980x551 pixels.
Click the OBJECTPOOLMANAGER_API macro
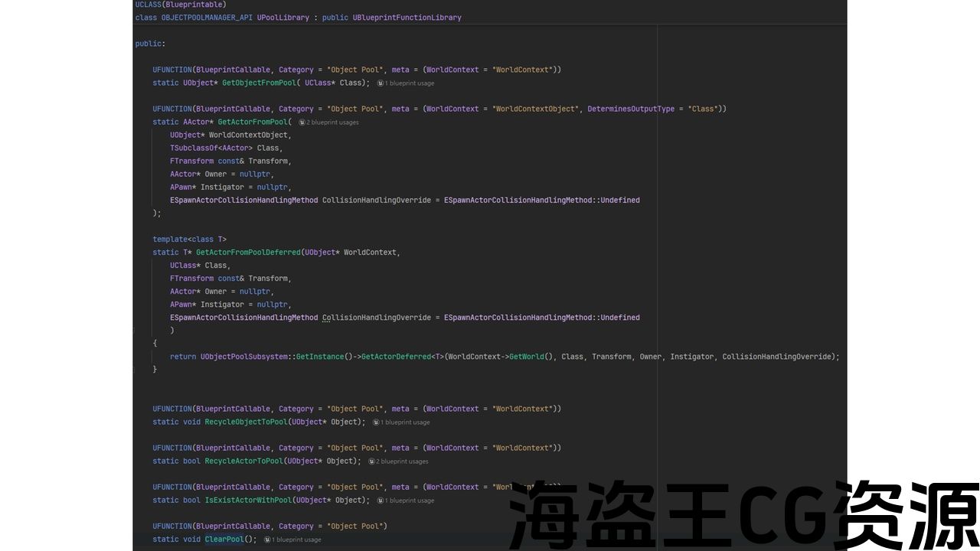[x=206, y=18]
